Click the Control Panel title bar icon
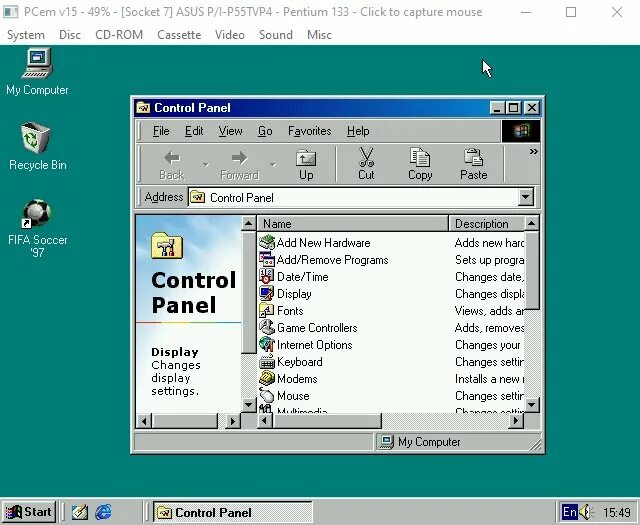The width and height of the screenshot is (640, 525). 143,108
